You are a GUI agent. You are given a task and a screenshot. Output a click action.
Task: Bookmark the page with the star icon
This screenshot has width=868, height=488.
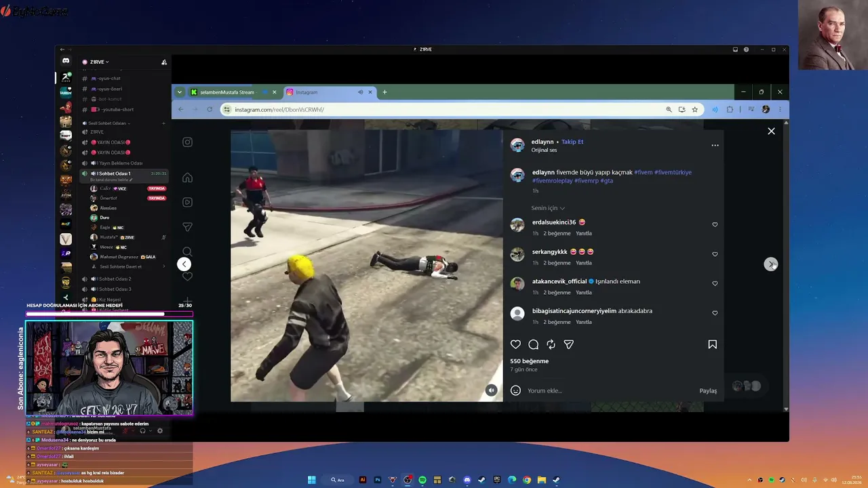coord(694,109)
